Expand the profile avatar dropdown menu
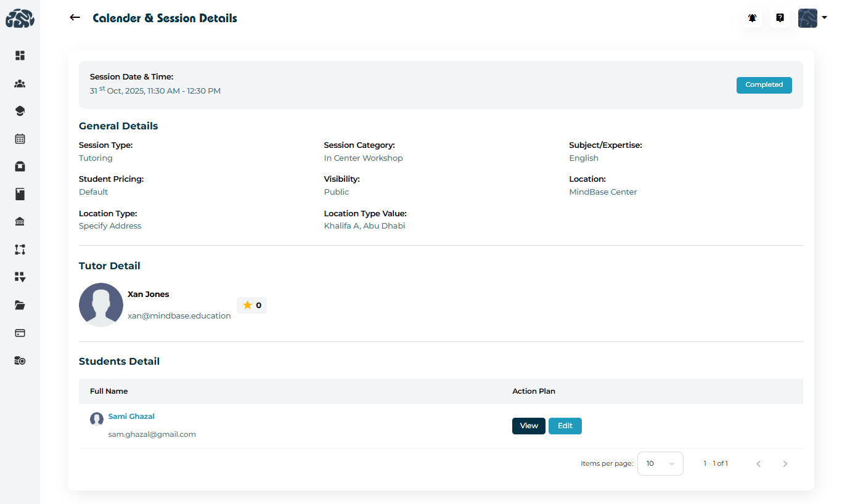The image size is (842, 504). tap(812, 18)
